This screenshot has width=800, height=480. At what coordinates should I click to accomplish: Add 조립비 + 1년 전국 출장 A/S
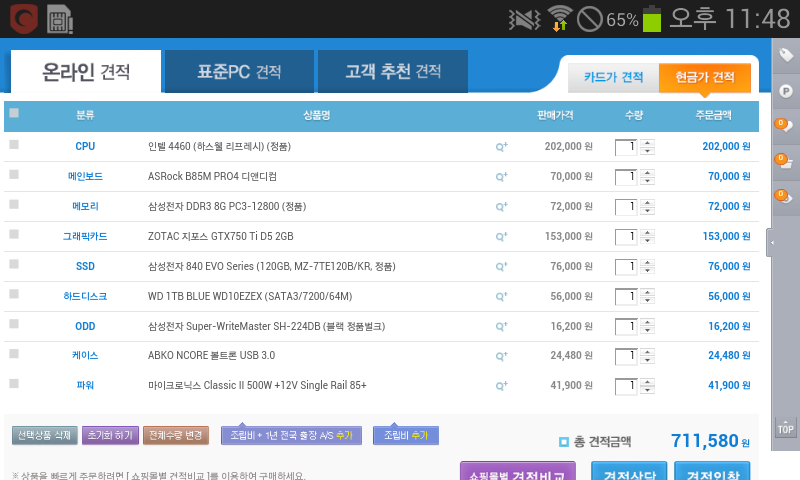point(291,435)
